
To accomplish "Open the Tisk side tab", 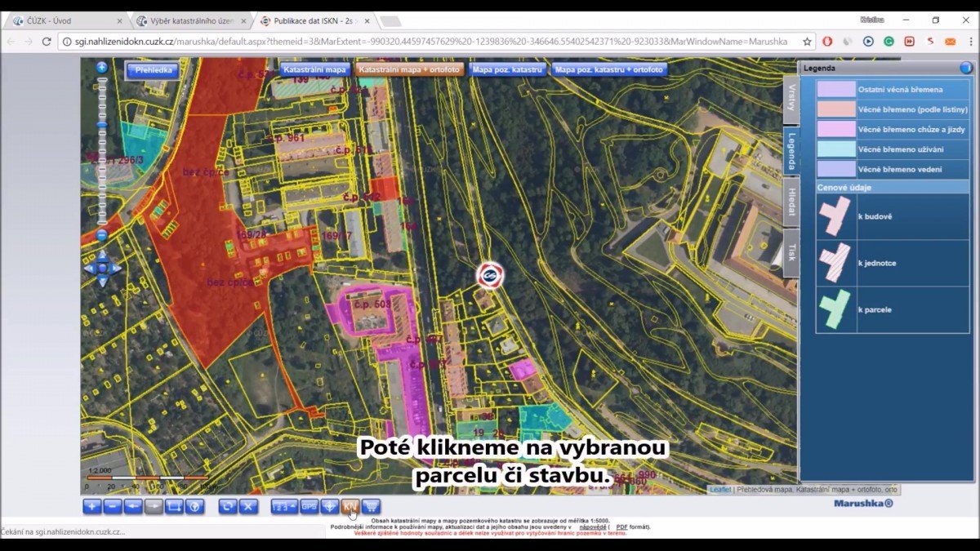I will click(x=791, y=253).
